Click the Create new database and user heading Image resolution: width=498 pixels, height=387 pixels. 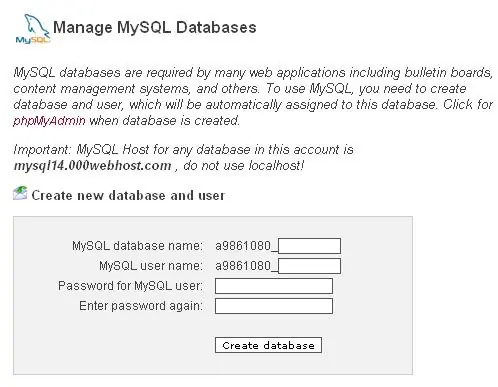(x=128, y=195)
